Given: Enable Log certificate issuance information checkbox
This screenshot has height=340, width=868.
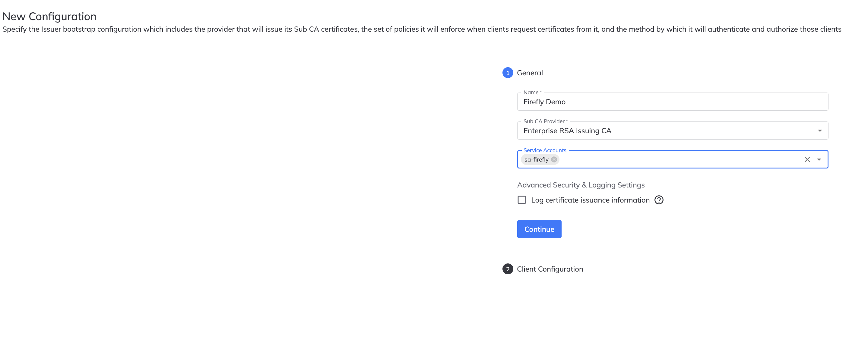Looking at the screenshot, I should pyautogui.click(x=521, y=200).
